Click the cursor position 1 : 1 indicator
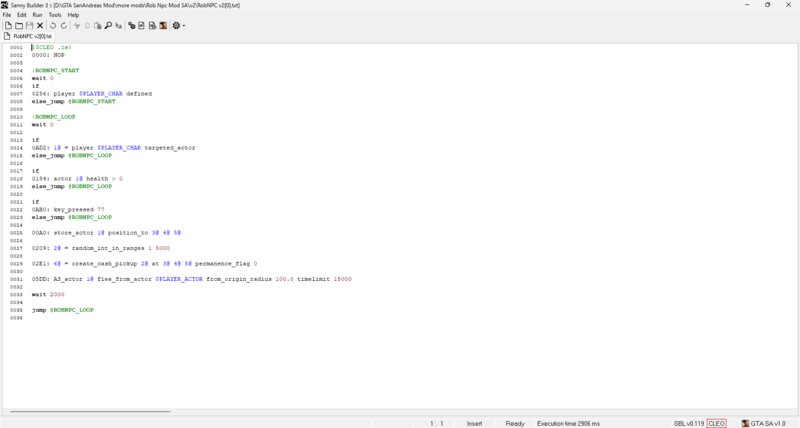800x428 pixels. [437, 423]
